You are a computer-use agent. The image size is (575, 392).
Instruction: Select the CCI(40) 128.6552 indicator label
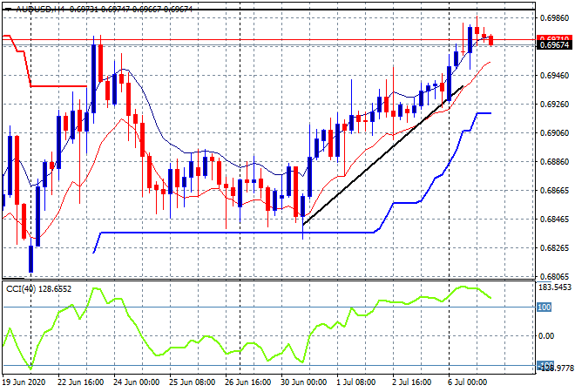click(38, 289)
